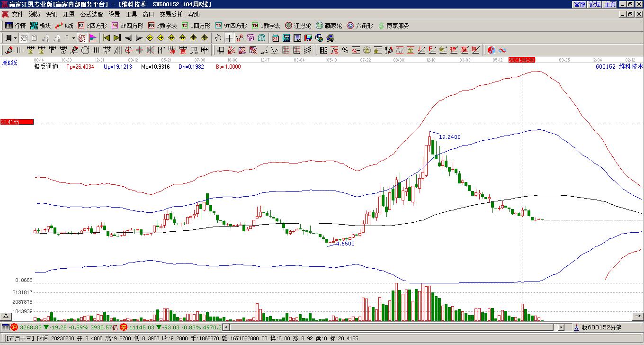The image size is (644, 345).
Task: Open the T四方形 time square
Action: pos(196,26)
